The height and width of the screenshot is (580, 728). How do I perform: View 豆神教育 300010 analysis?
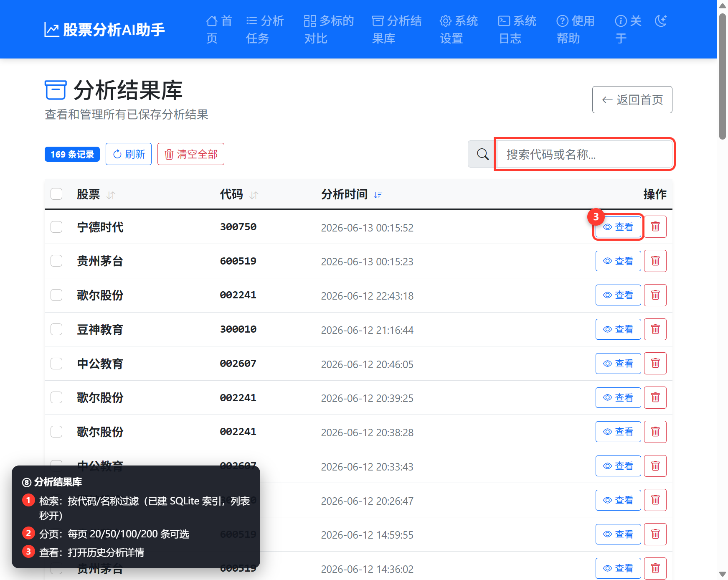click(618, 329)
